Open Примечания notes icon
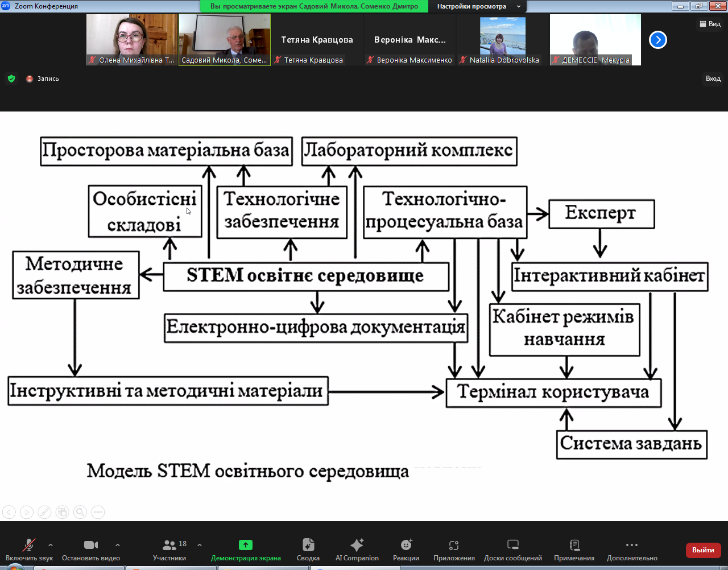Screen dimensions: 728x570 pos(574,545)
